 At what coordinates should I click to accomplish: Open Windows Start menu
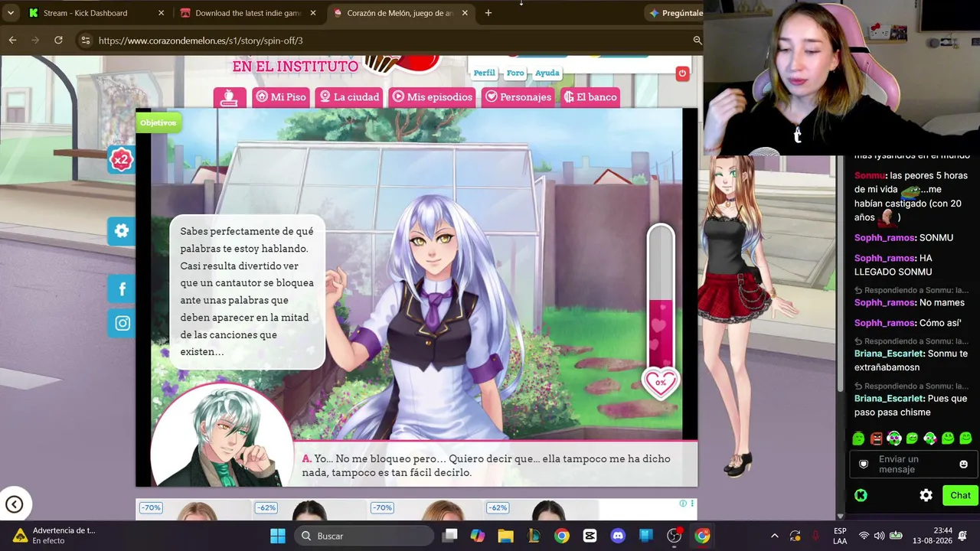coord(278,536)
